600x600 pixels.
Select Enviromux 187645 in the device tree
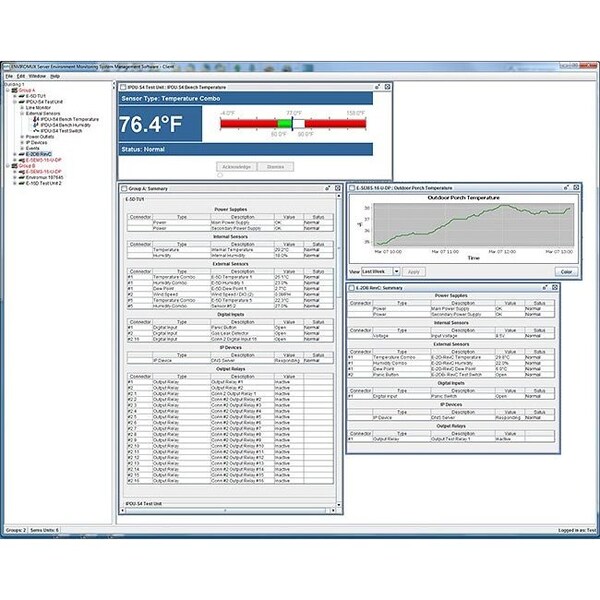click(42, 177)
